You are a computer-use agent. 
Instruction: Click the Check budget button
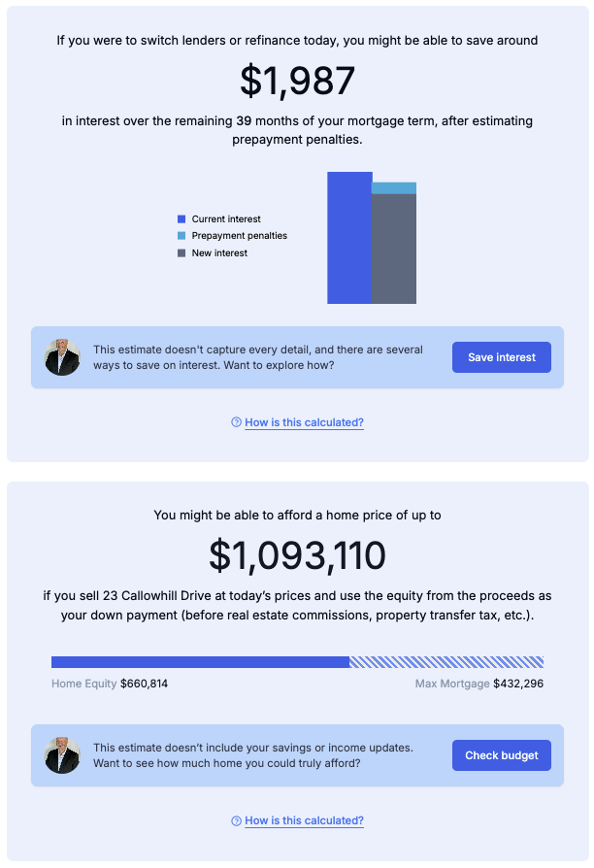(x=501, y=755)
